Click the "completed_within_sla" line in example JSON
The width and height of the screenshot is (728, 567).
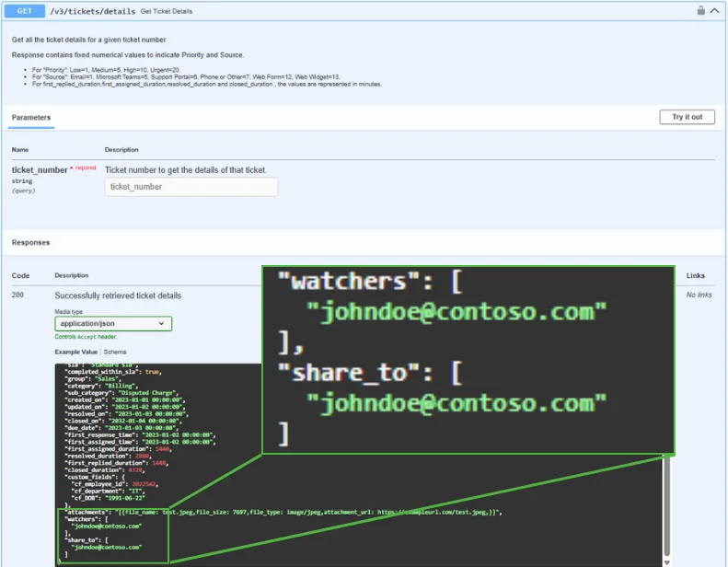pos(113,372)
